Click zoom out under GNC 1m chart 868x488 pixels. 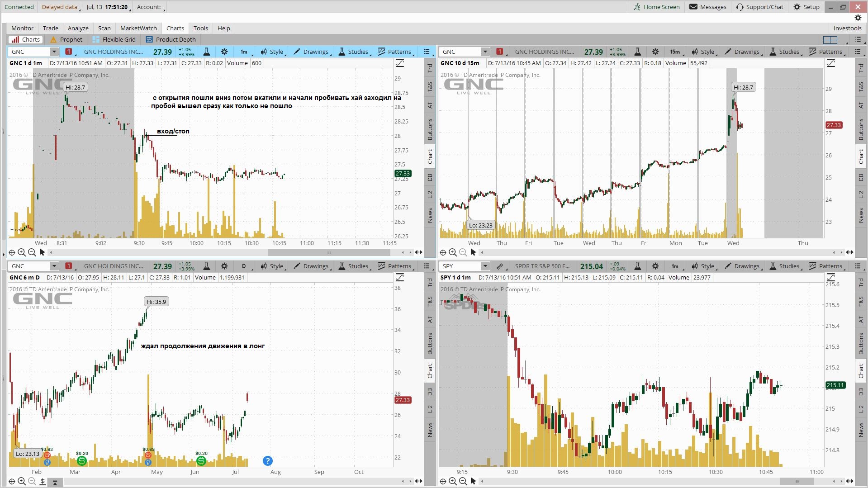tap(32, 252)
